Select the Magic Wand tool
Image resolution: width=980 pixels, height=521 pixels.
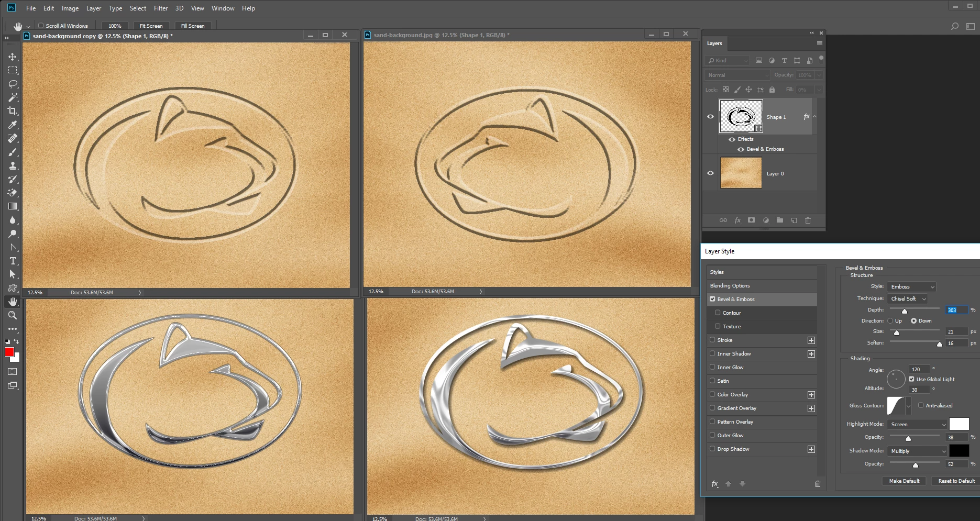pos(13,97)
